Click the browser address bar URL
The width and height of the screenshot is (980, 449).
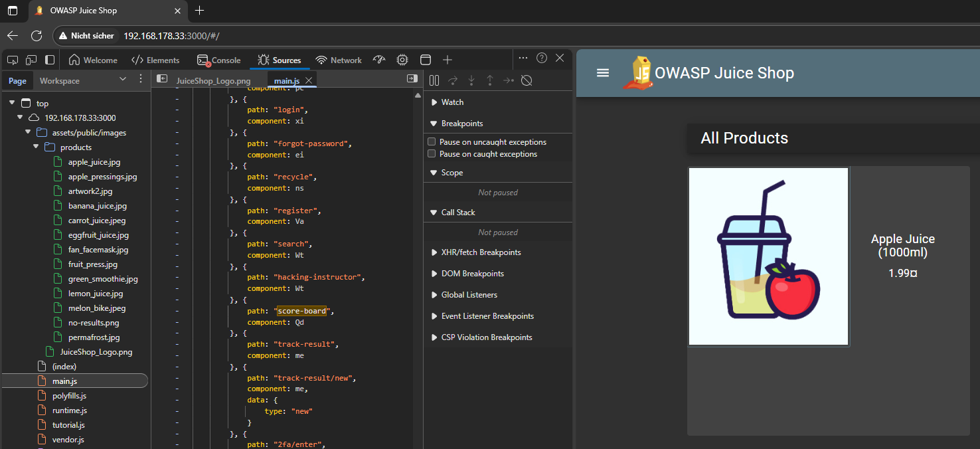coord(171,36)
